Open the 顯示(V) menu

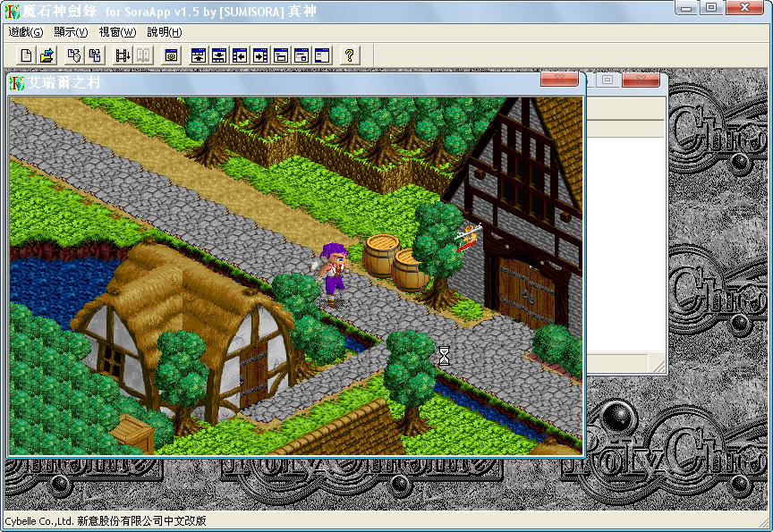click(71, 32)
